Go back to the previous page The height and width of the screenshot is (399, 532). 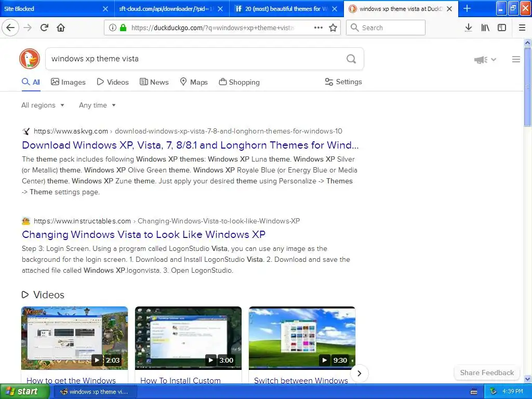click(10, 28)
